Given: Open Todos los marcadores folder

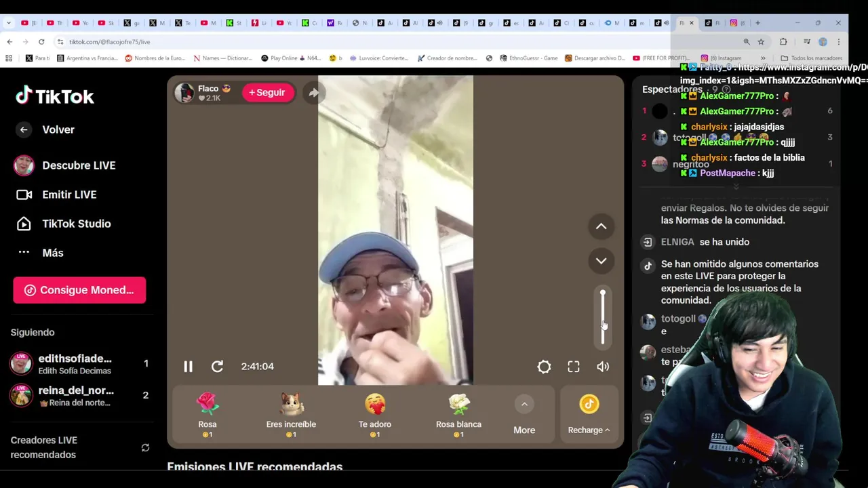Looking at the screenshot, I should [811, 58].
